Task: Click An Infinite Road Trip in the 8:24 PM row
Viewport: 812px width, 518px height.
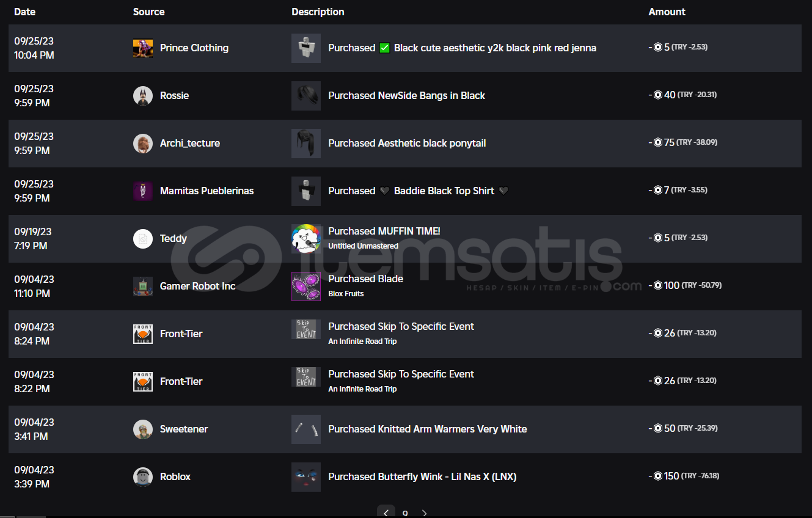Action: click(x=363, y=341)
